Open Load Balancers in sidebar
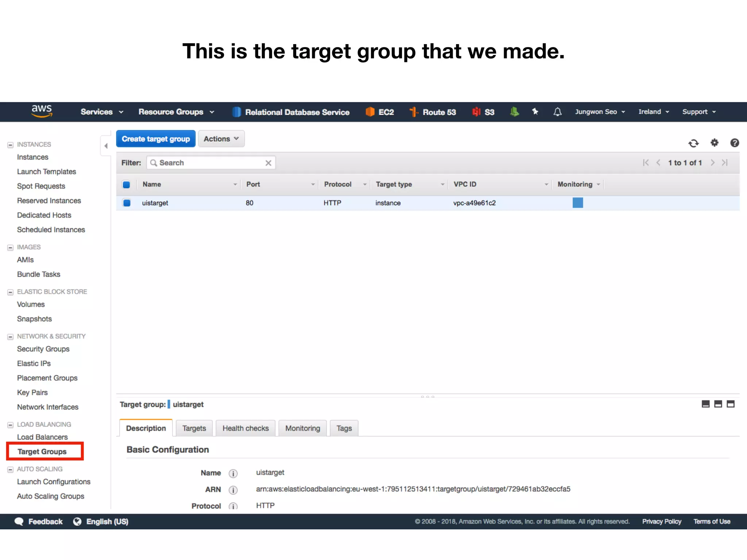Viewport: 747px width, 560px height. (42, 437)
